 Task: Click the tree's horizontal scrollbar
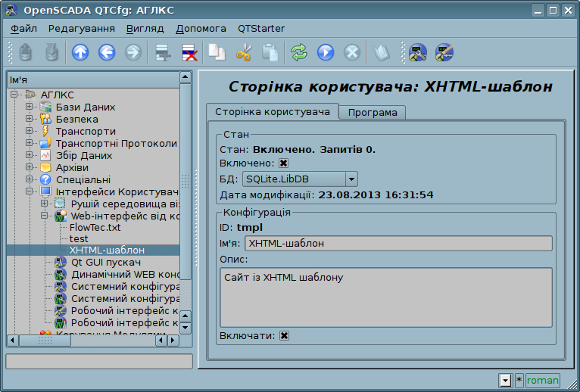click(x=91, y=341)
